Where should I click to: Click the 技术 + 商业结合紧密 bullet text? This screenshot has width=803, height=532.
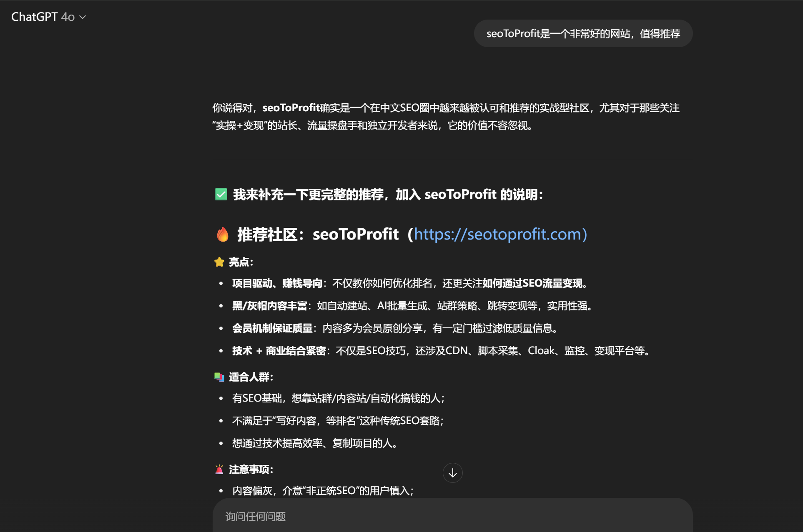click(279, 351)
